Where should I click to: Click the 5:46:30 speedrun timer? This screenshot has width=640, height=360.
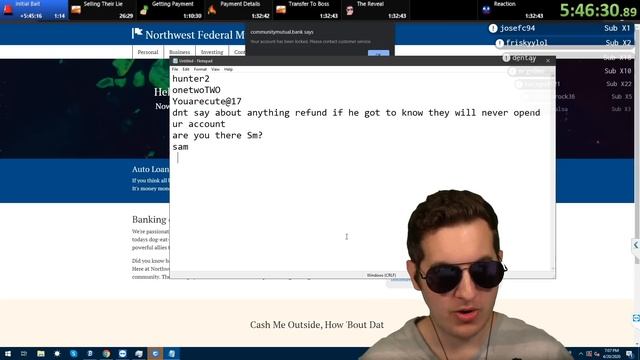click(598, 10)
